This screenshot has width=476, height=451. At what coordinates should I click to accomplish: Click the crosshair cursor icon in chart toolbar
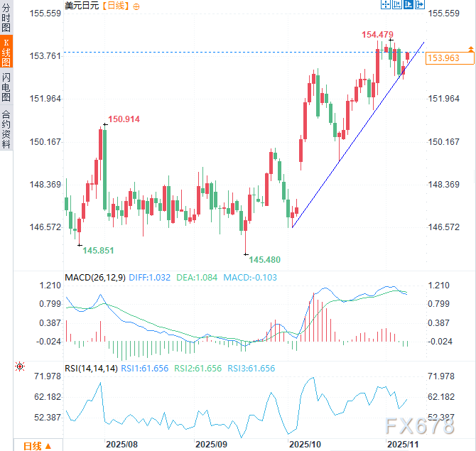386,4
